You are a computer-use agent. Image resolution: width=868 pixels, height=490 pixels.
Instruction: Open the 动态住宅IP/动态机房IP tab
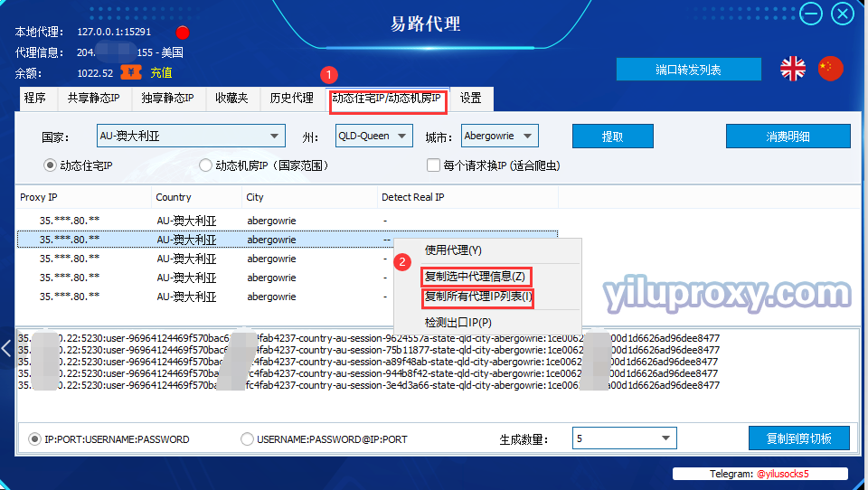387,99
